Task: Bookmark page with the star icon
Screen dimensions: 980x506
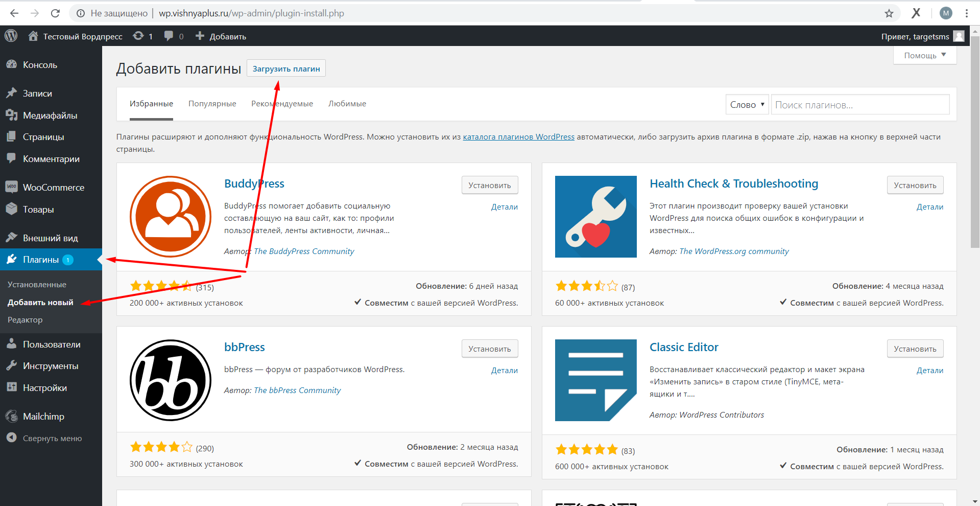Action: (x=889, y=13)
